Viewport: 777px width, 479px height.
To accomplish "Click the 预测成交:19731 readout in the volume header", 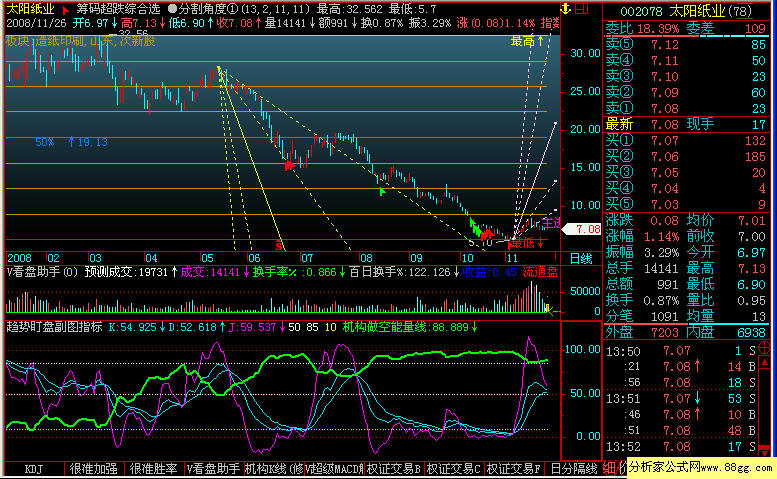I will [131, 272].
